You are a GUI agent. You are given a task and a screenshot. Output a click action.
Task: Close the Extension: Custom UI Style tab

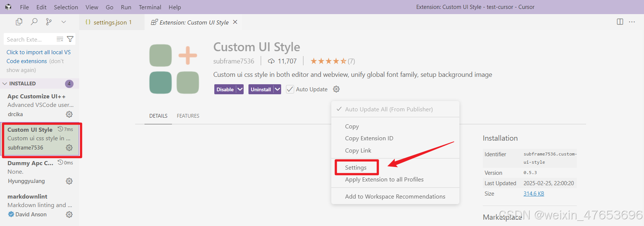pos(235,22)
